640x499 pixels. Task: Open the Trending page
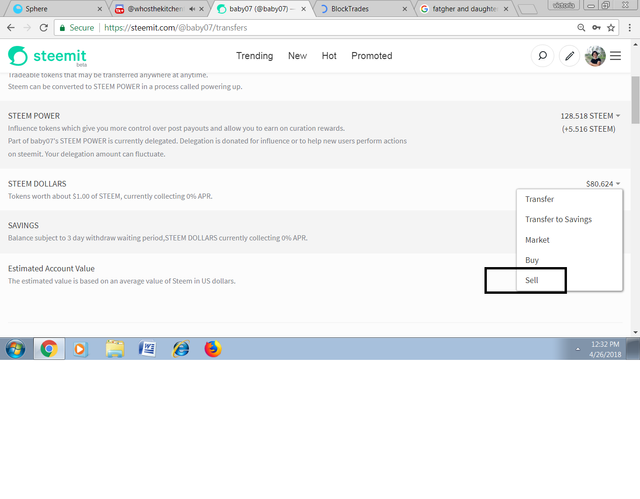click(x=254, y=56)
